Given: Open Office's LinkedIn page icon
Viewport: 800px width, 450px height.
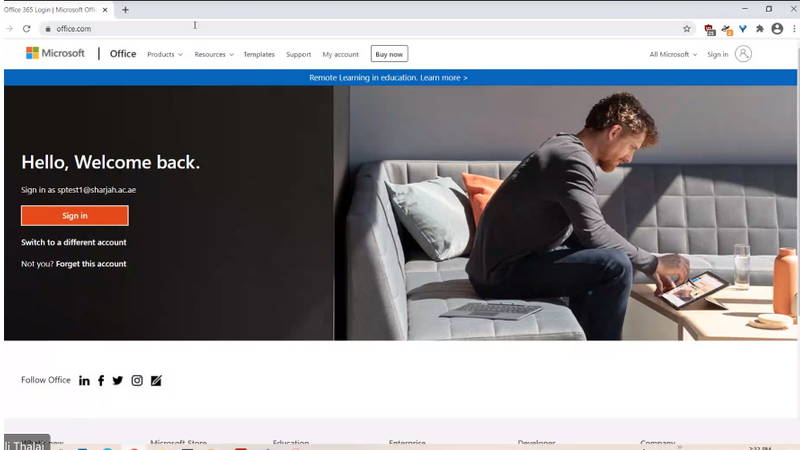Looking at the screenshot, I should pos(84,381).
